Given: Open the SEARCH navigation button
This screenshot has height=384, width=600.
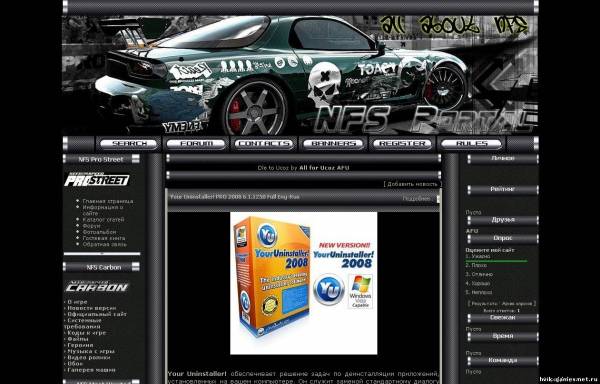Looking at the screenshot, I should (129, 144).
